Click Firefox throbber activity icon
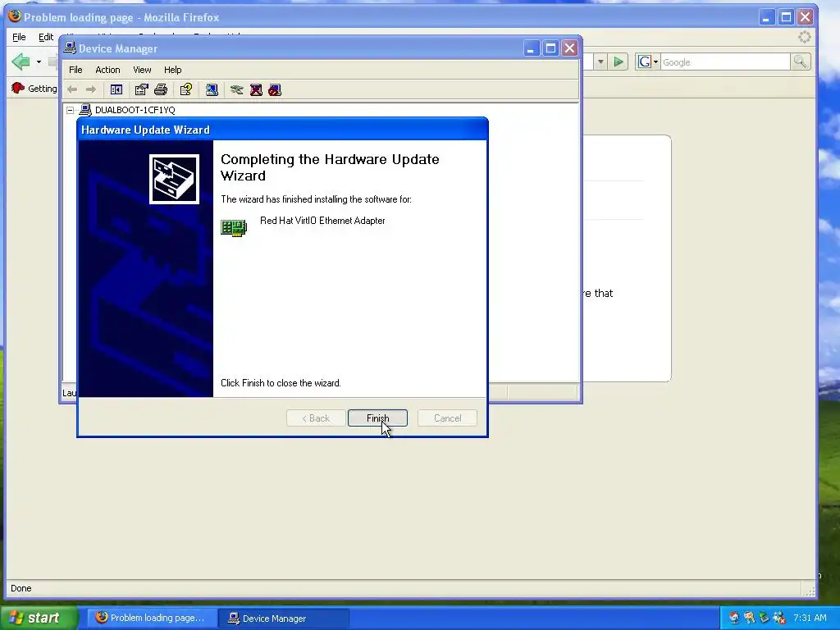 (805, 37)
